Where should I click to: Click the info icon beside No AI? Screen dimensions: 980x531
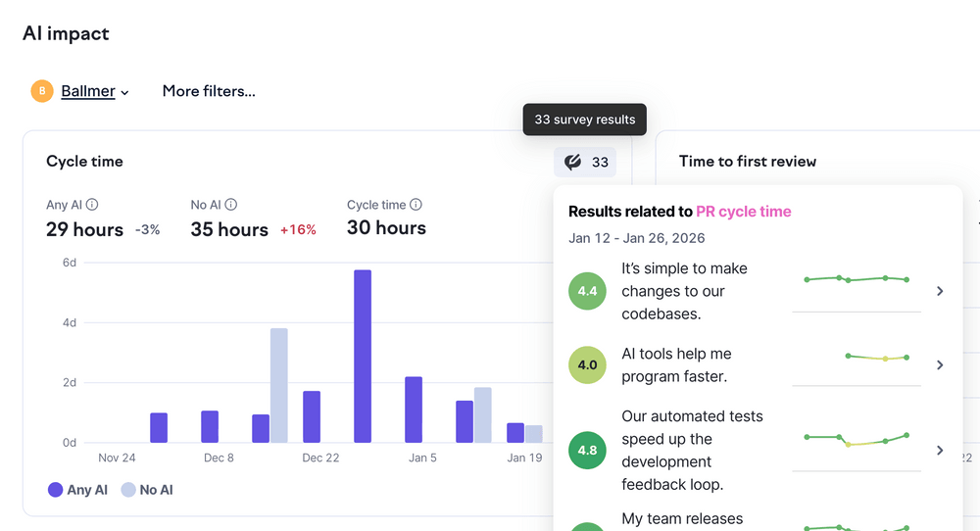coord(231,205)
